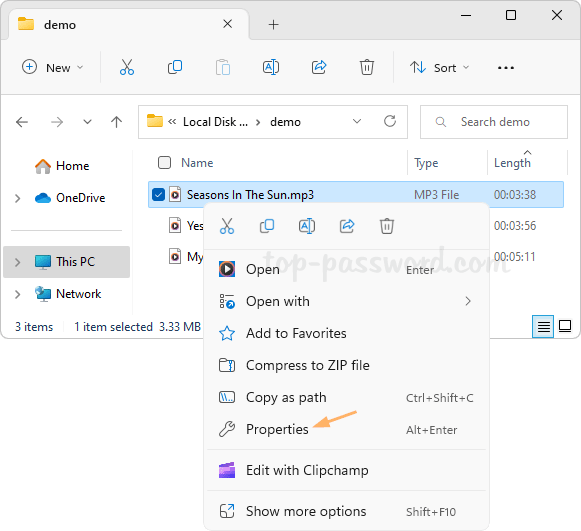Click the Delete icon in the context menu
The width and height of the screenshot is (581, 531).
[x=386, y=226]
